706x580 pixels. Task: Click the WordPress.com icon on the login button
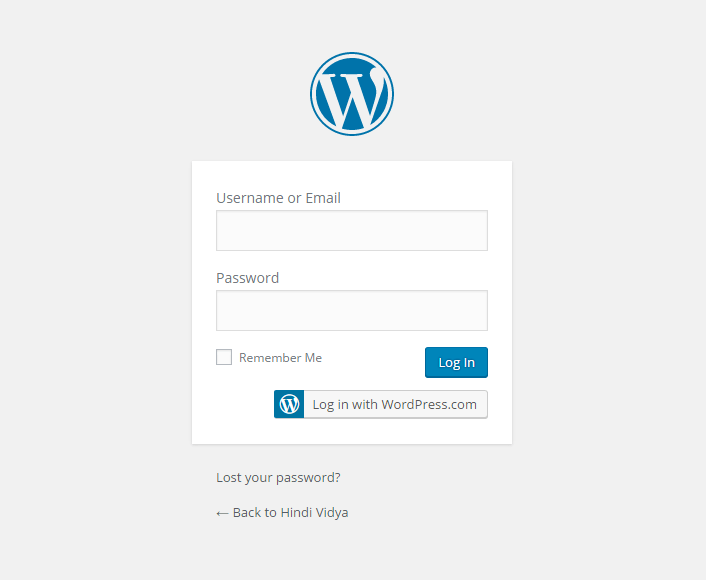[289, 404]
